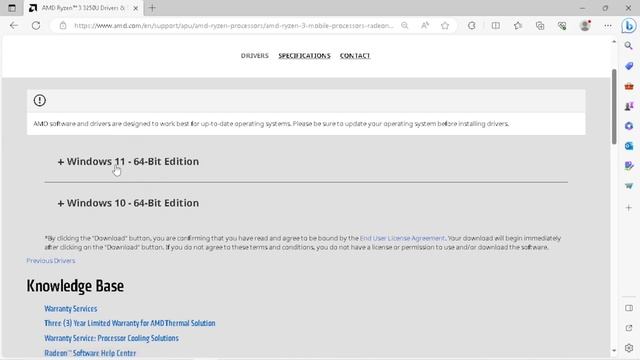Open the tab actions menu icon
Image resolution: width=640 pixels, height=360 pixels.
click(x=12, y=8)
